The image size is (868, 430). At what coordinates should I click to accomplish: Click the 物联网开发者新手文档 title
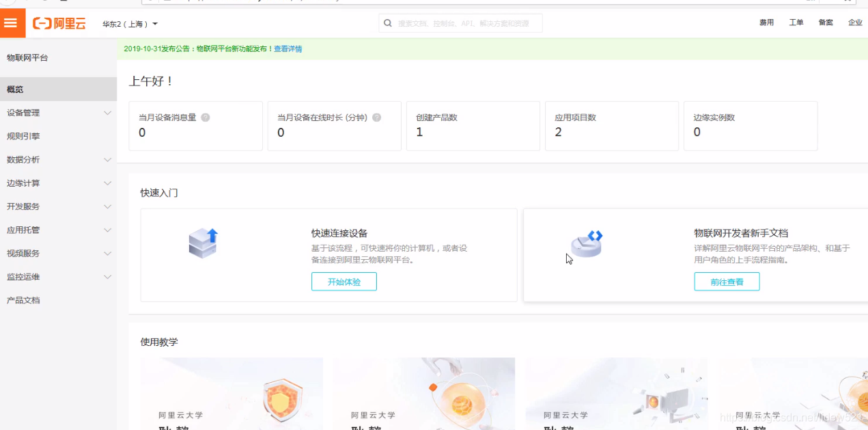741,233
